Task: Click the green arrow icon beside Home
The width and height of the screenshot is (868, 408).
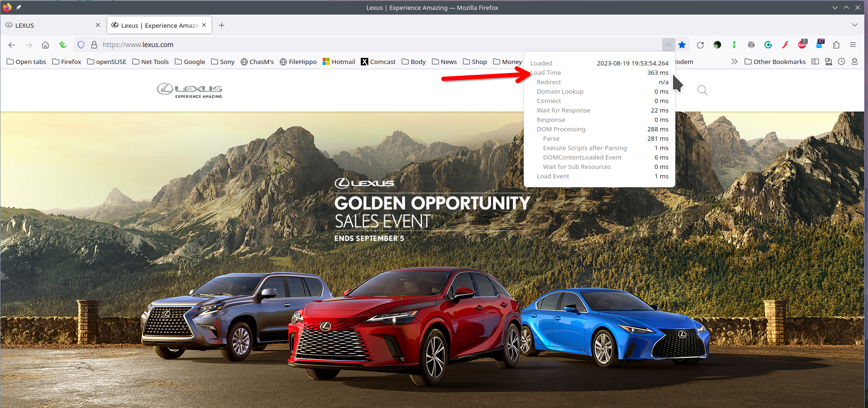Action: [x=63, y=45]
